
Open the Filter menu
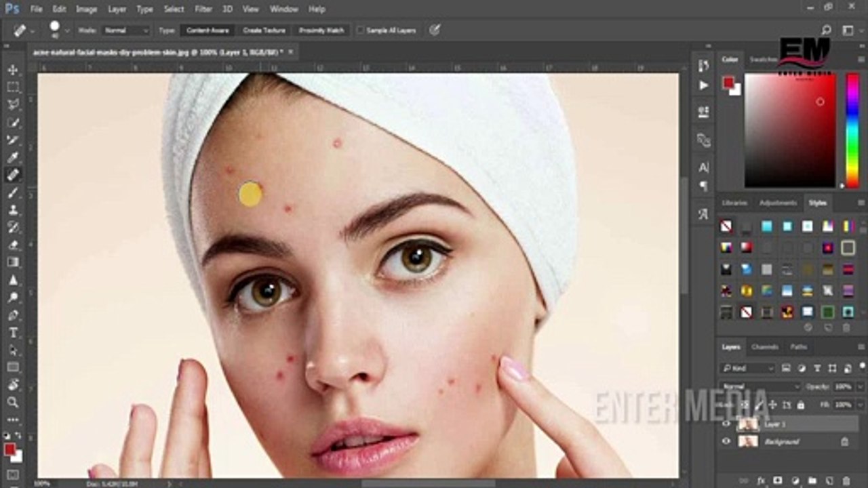point(203,9)
